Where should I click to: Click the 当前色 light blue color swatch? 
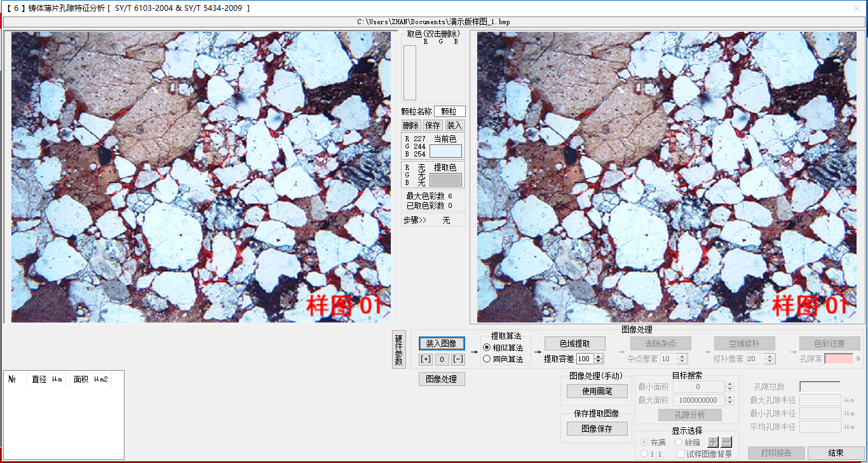click(x=445, y=151)
